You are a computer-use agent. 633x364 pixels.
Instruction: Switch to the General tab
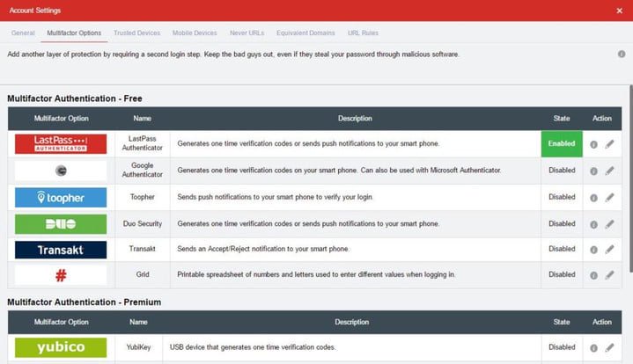coord(23,33)
